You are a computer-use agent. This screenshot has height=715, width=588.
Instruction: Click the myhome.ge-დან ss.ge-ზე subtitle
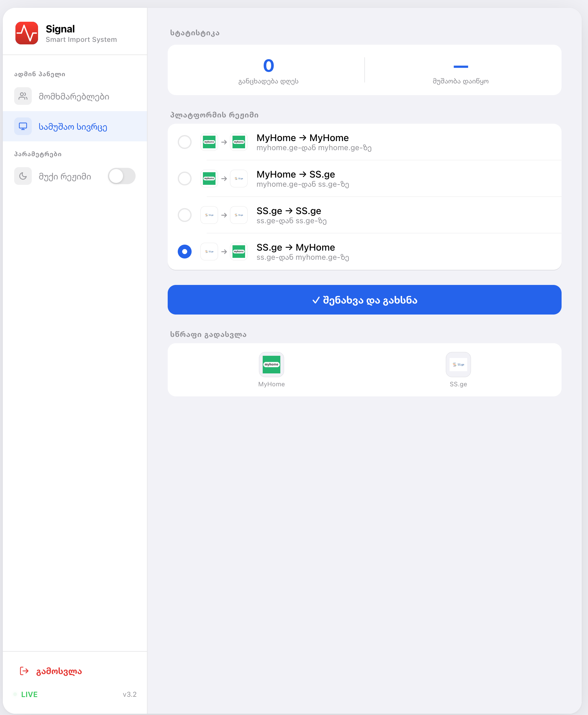303,185
